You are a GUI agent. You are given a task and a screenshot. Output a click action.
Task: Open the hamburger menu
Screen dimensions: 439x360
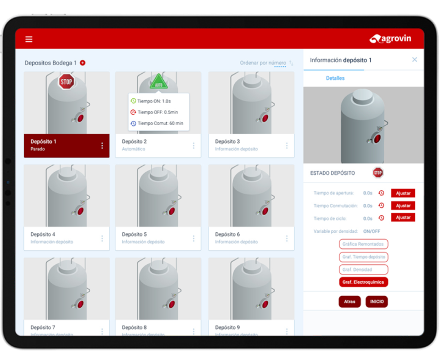[29, 39]
